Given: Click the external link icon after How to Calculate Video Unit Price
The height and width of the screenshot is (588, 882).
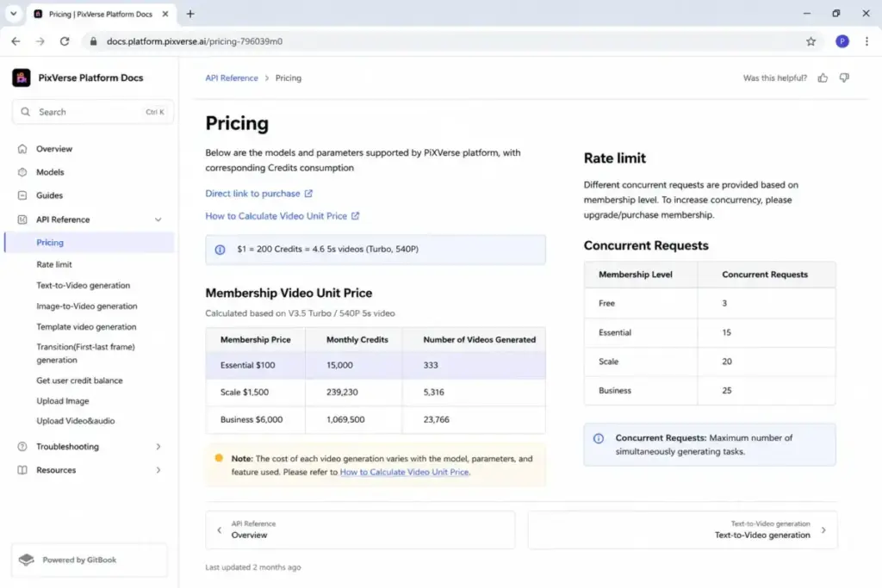Looking at the screenshot, I should tap(356, 216).
